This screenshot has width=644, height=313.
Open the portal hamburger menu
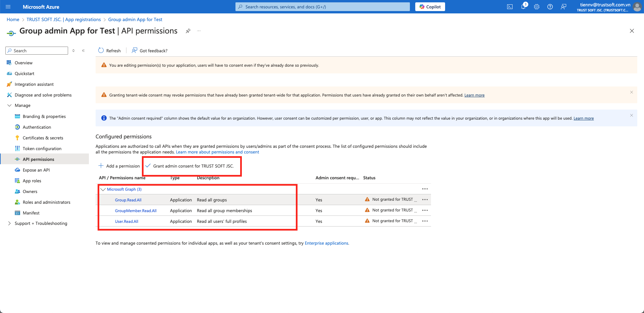coord(8,7)
